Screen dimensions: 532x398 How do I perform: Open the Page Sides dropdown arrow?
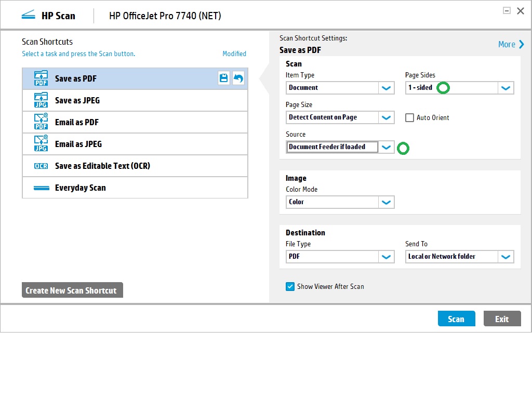(506, 88)
